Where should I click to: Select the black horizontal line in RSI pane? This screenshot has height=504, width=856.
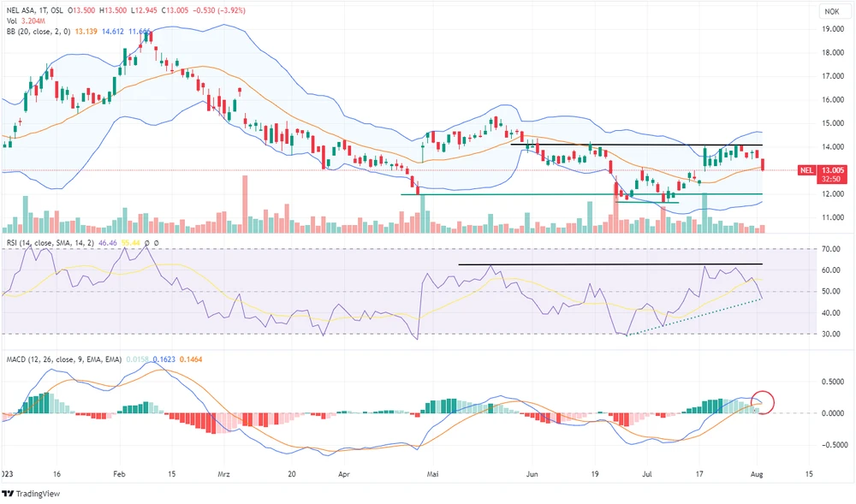click(599, 264)
